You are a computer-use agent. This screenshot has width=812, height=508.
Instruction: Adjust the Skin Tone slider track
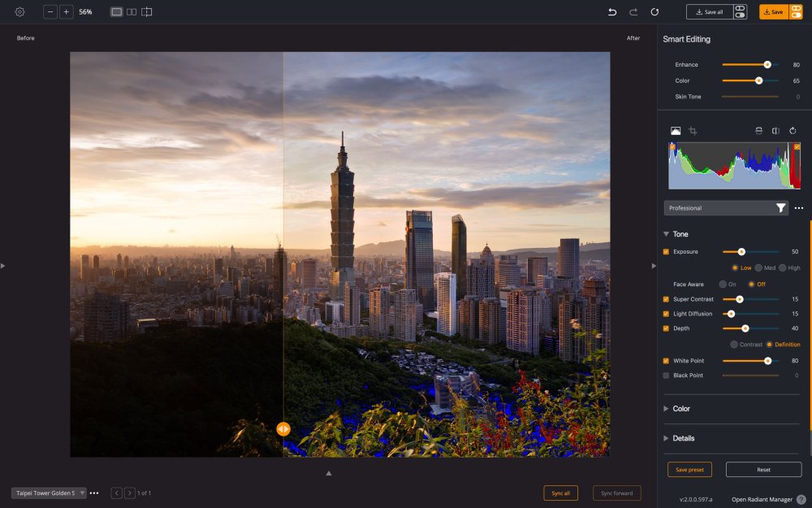click(x=749, y=97)
